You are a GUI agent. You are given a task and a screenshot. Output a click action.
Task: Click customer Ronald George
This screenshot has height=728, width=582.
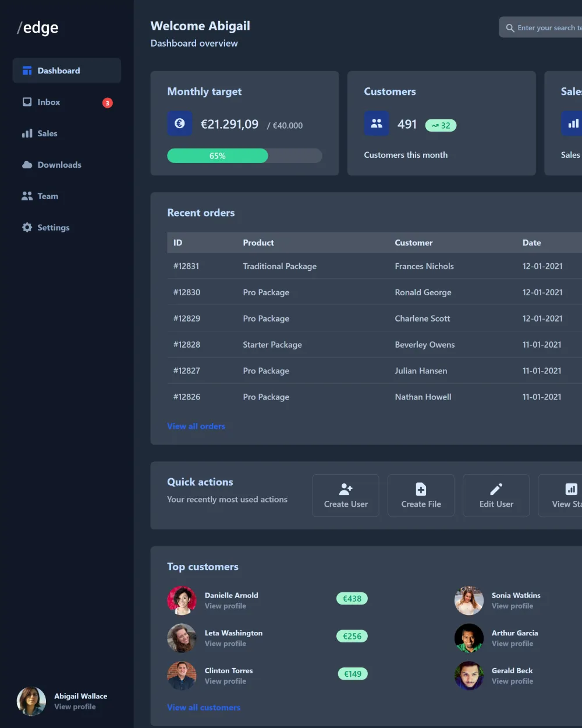point(423,292)
